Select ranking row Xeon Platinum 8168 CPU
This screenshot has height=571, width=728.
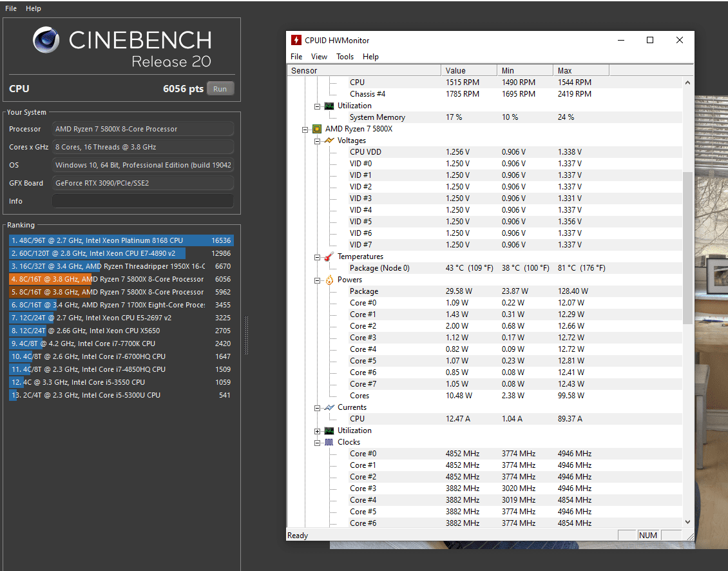click(121, 240)
